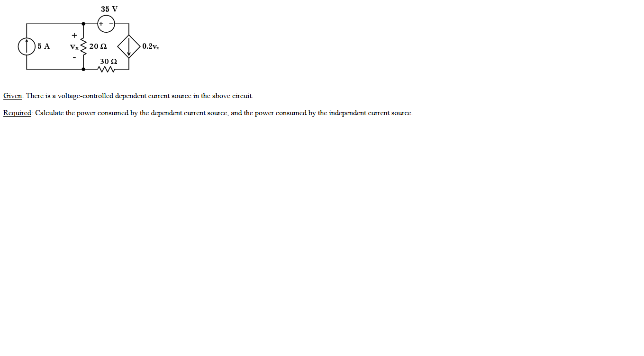Click the underlined word Given
Viewport: 644px width, 356px height.
(13, 96)
